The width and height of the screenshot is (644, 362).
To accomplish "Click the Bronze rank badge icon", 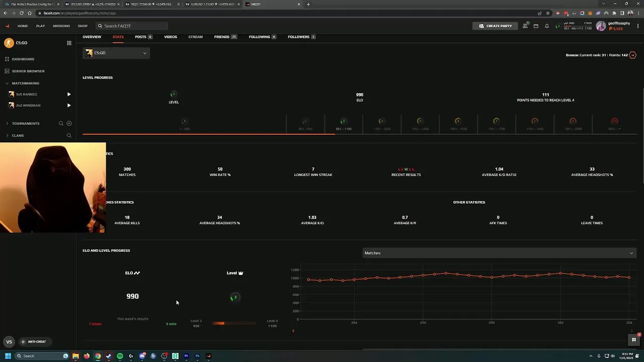I will pos(632,55).
